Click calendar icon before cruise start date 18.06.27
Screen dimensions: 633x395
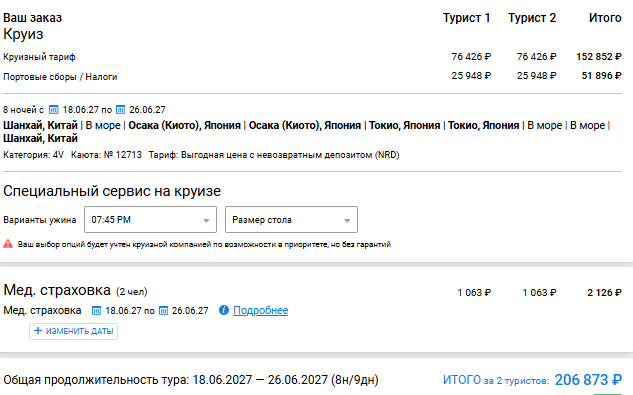(53, 110)
